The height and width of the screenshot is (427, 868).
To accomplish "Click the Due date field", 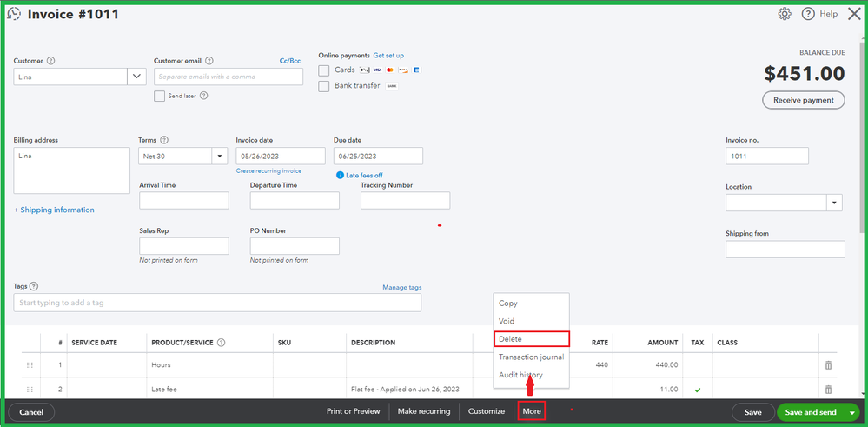I will [378, 157].
